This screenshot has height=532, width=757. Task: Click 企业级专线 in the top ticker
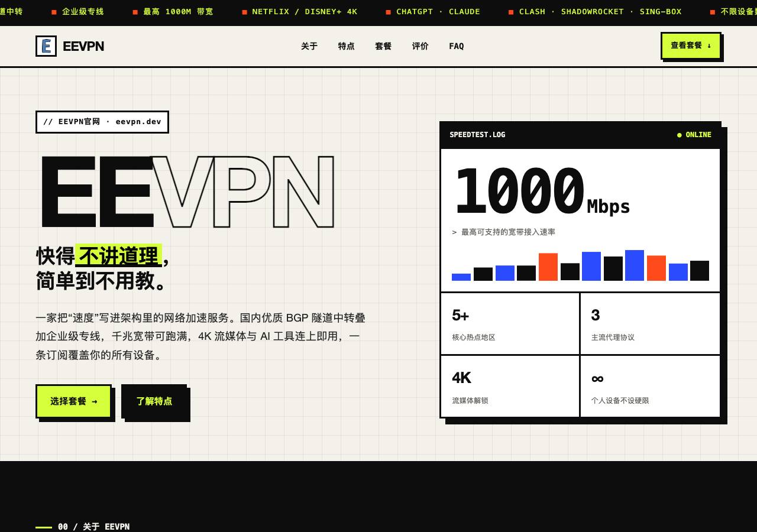pos(83,12)
